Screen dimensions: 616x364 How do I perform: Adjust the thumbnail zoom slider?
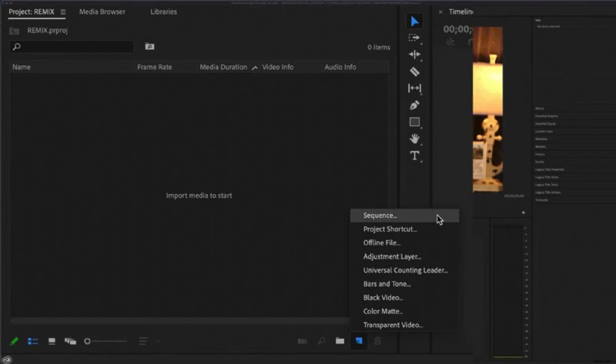point(88,341)
